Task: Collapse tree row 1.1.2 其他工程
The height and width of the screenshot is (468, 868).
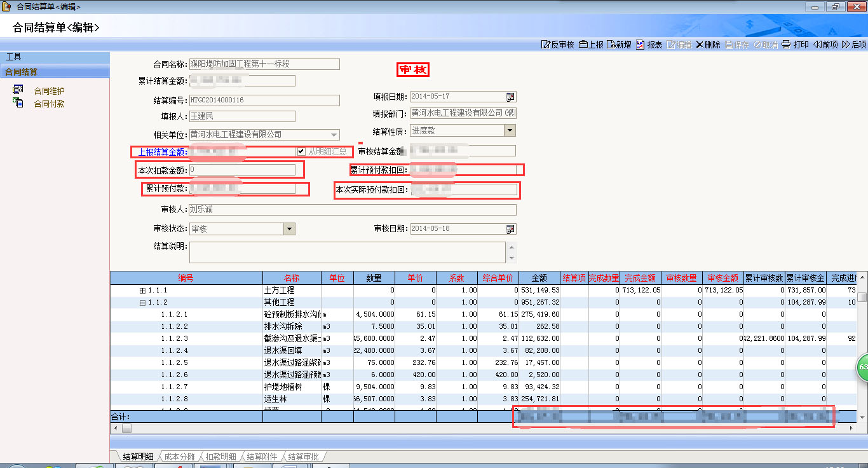Action: coord(142,303)
